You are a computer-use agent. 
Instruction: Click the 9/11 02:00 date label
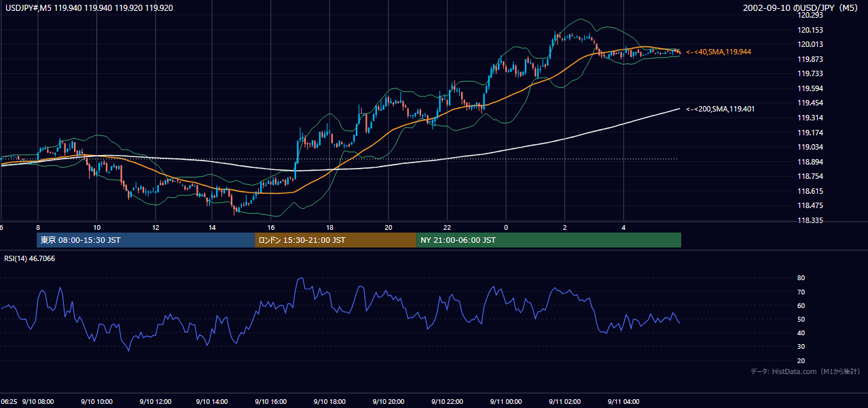click(x=565, y=401)
